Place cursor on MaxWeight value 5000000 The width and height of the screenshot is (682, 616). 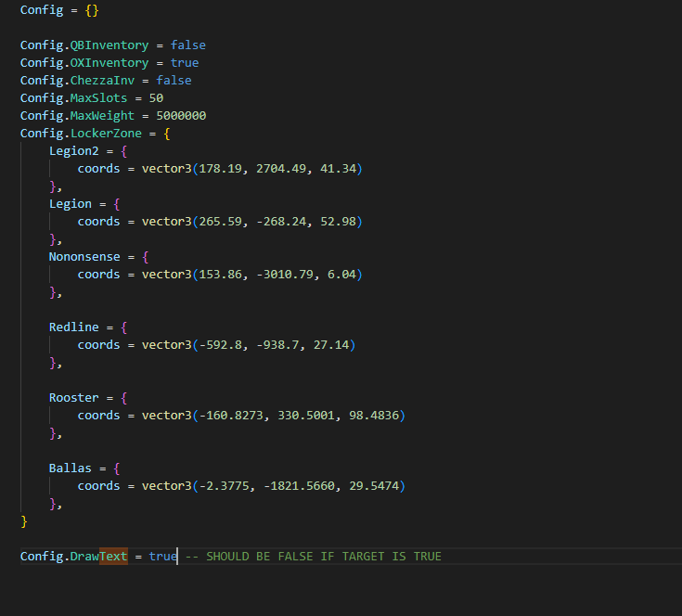point(181,116)
